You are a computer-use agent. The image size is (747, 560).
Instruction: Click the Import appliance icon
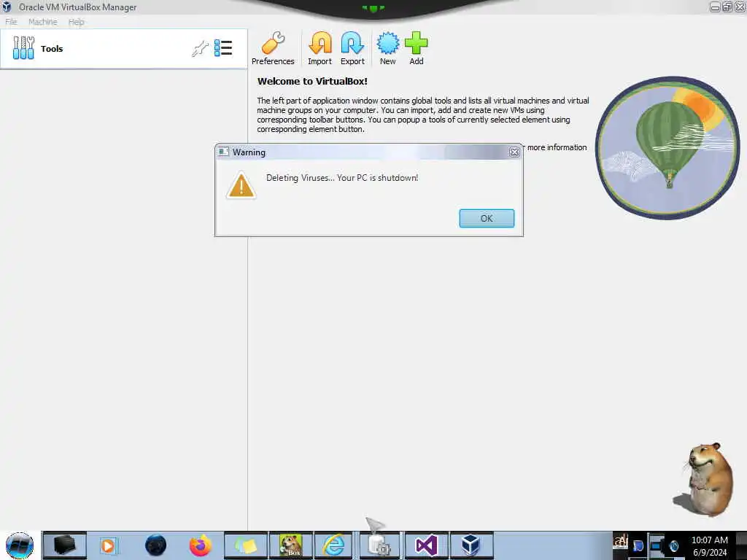point(320,48)
